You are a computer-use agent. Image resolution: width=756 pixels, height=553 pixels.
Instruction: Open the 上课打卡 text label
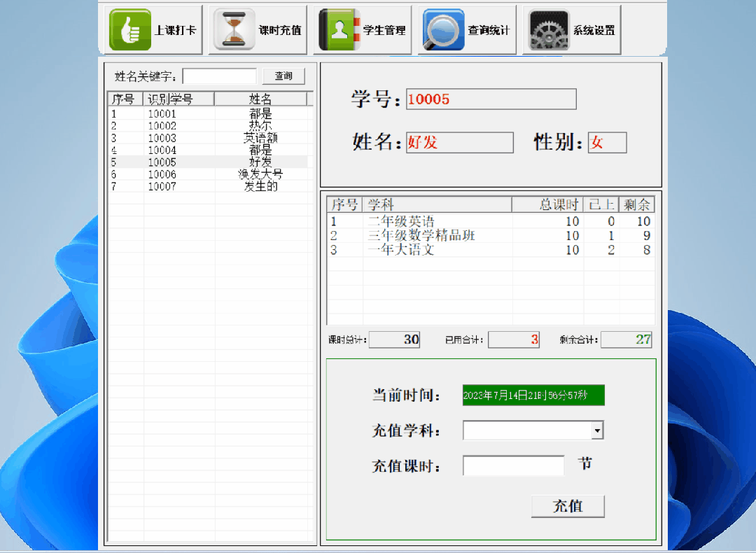click(175, 30)
